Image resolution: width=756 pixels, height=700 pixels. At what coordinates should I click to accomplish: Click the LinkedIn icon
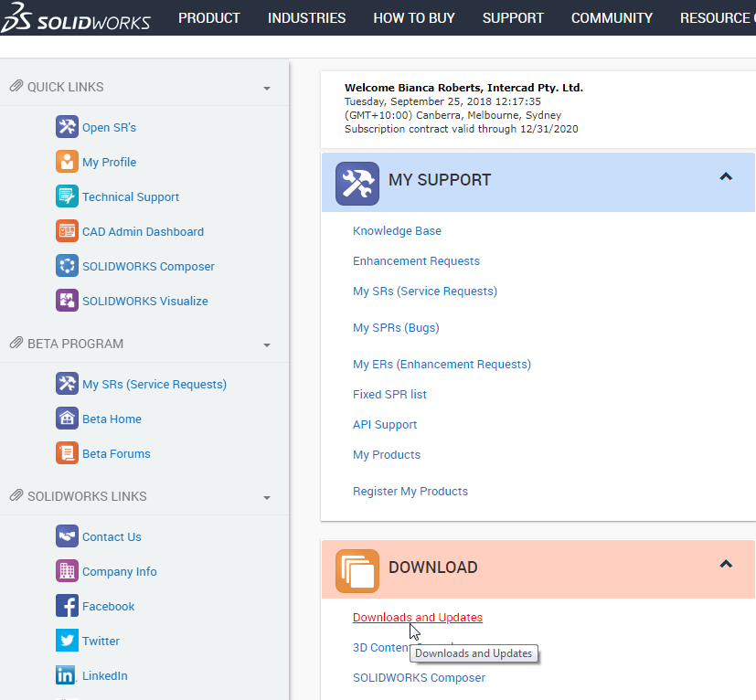coord(67,675)
